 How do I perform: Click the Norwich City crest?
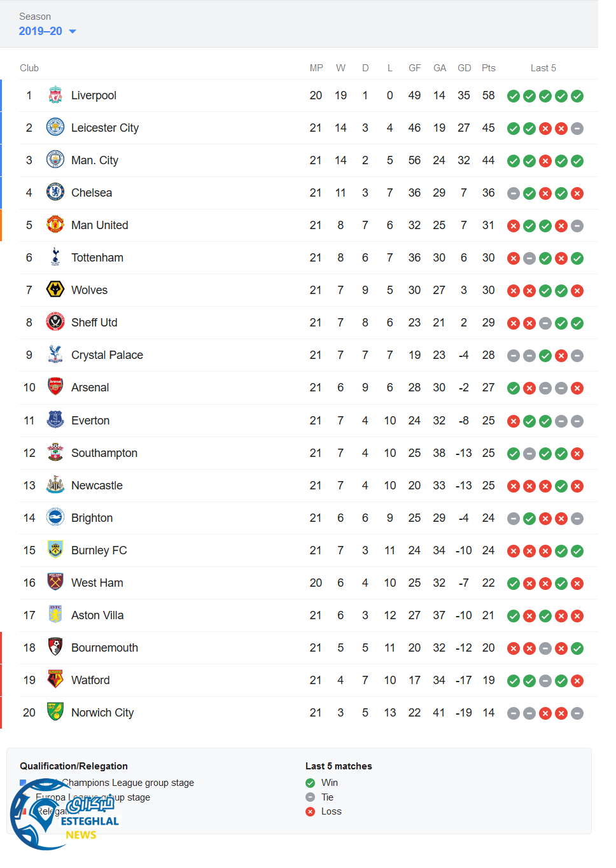(x=55, y=712)
